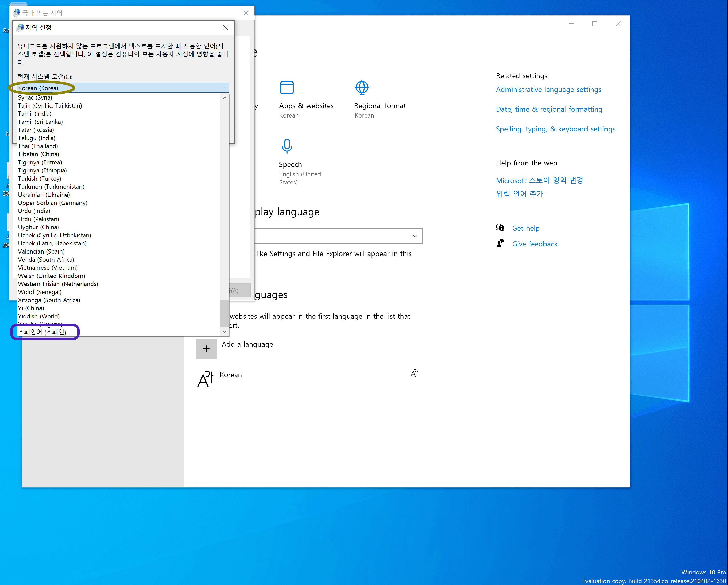Click the Apps & websites icon
This screenshot has width=728, height=585.
point(287,87)
